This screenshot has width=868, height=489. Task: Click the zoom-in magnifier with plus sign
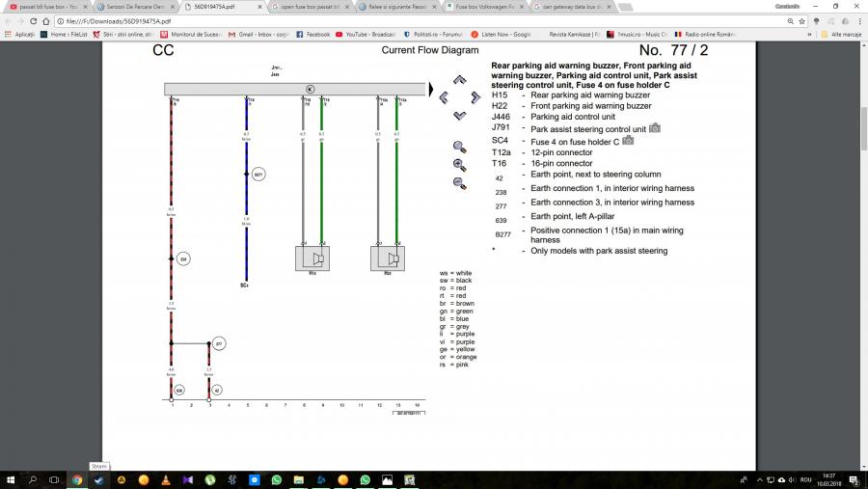[x=459, y=165]
